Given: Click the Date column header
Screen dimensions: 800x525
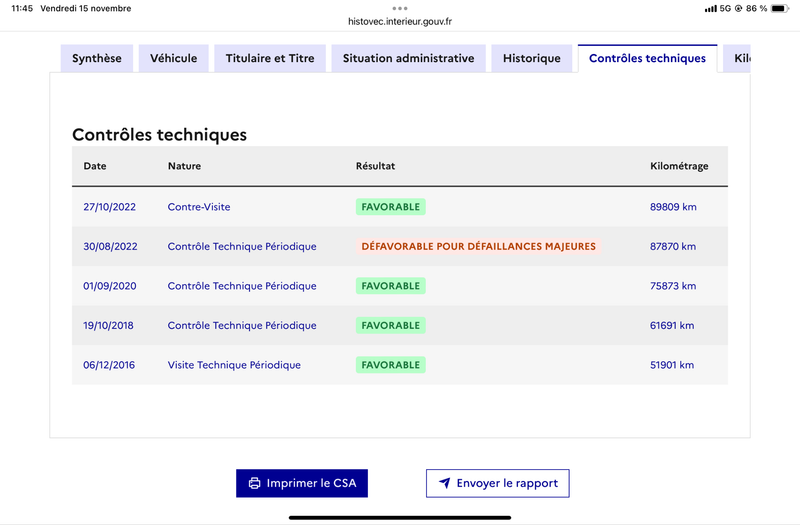Looking at the screenshot, I should (95, 166).
